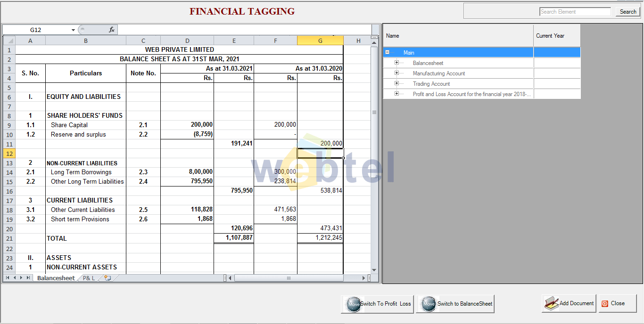Screen dimensions: 644x324
Task: Click the cell with value 118,828
Action: (x=187, y=210)
